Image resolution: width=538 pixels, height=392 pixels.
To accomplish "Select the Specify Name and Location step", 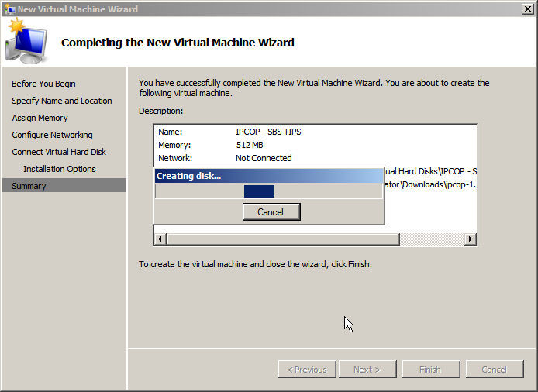I will pyautogui.click(x=62, y=101).
